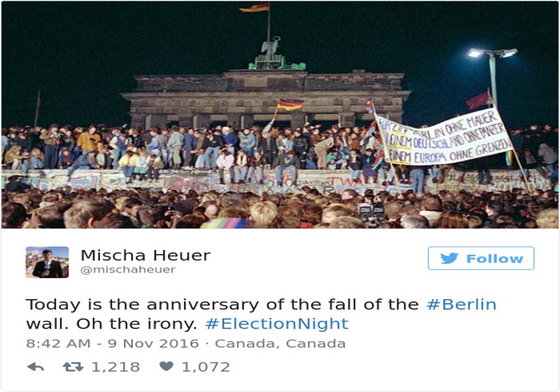Click the Canada, Canada location link
This screenshot has height=392, width=560.
[x=281, y=343]
